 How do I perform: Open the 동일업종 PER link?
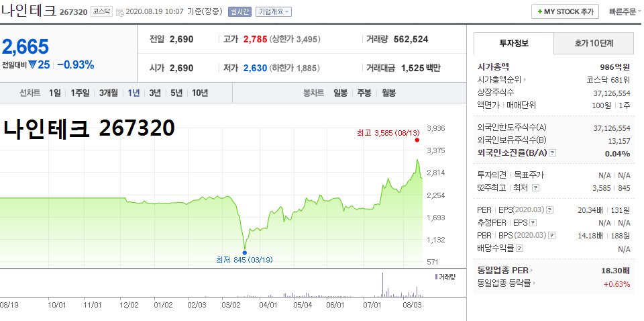click(x=504, y=271)
